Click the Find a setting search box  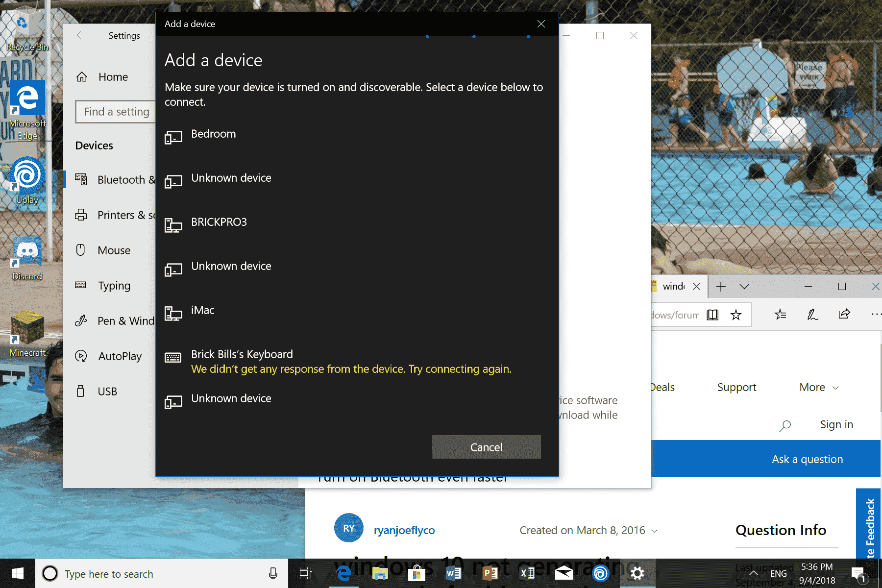(116, 112)
